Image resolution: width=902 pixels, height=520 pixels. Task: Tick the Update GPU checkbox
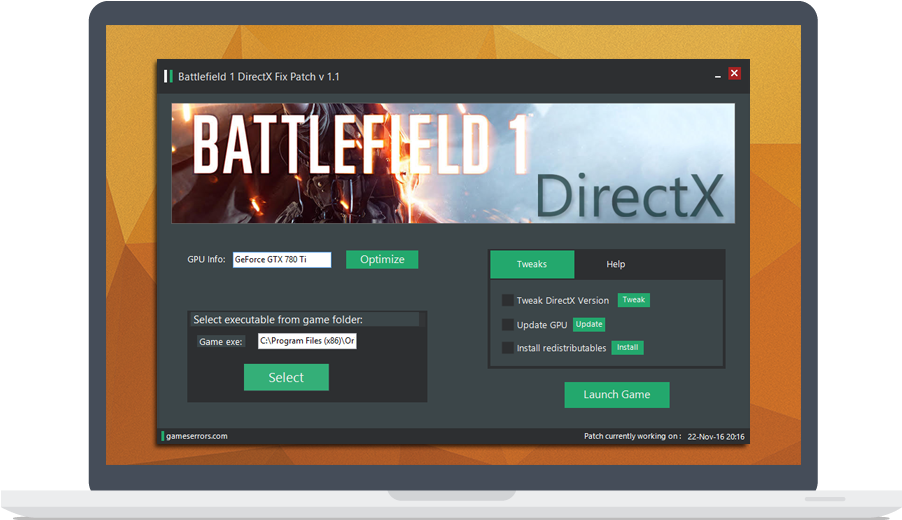coord(508,324)
